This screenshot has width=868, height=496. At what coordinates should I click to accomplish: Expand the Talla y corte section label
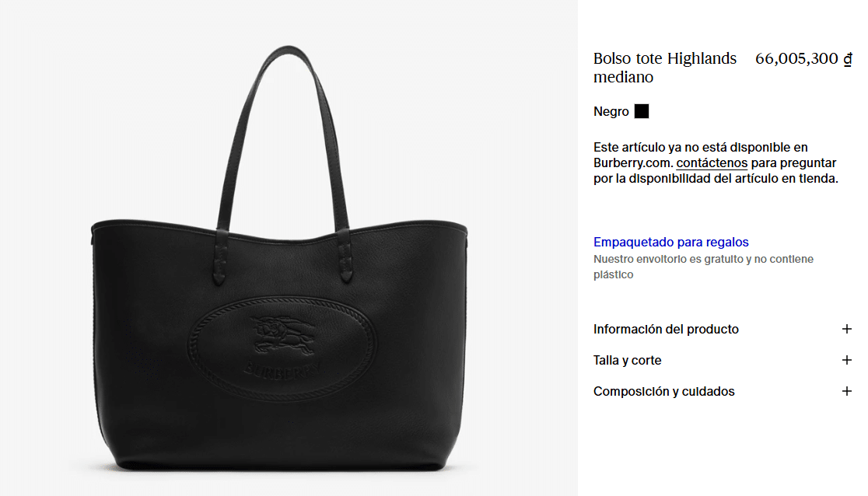pyautogui.click(x=627, y=361)
